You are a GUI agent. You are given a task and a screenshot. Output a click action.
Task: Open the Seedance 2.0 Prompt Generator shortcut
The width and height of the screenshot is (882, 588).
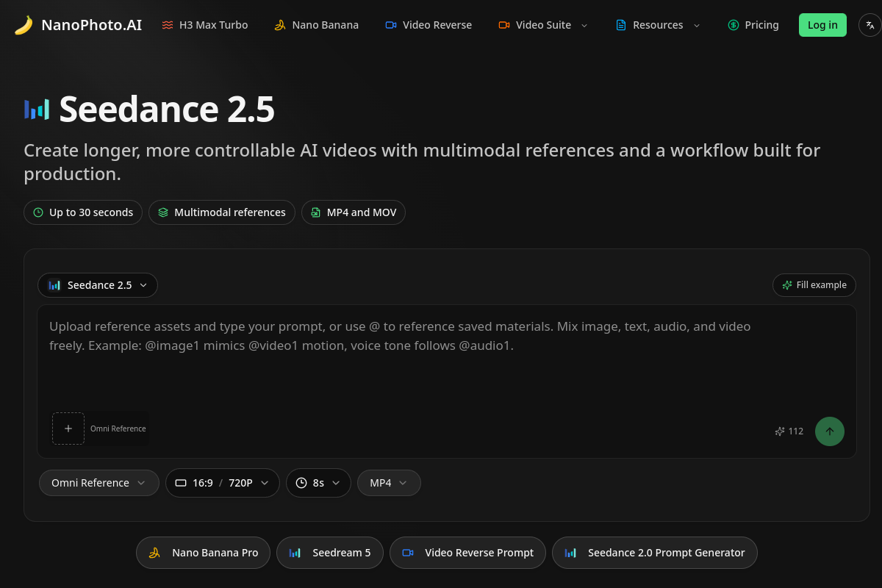point(655,553)
